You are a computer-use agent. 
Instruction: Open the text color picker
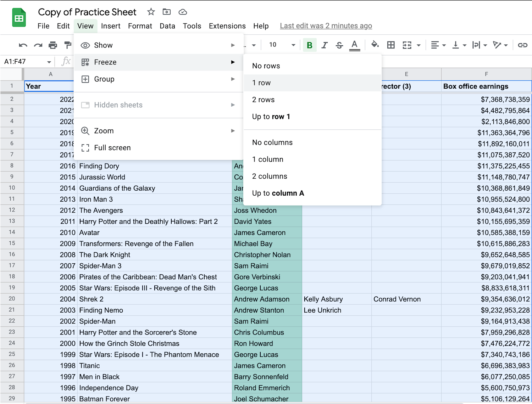(x=354, y=45)
